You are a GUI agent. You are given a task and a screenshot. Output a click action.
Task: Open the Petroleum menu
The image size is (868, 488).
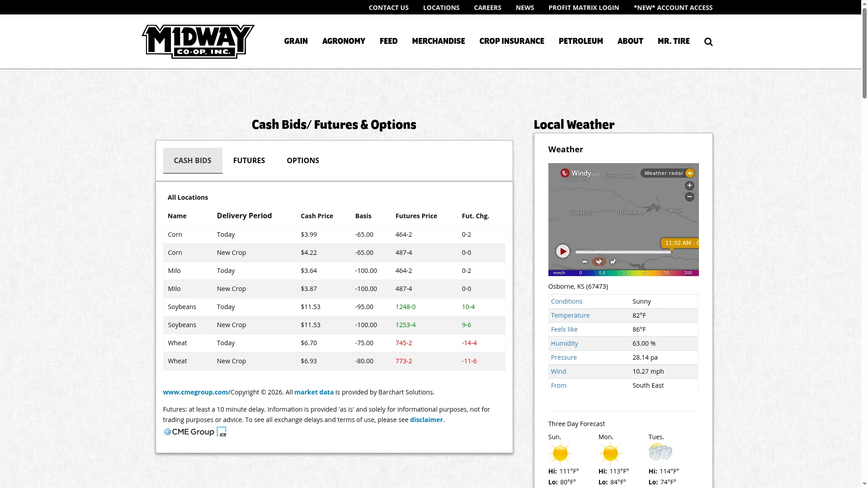(x=581, y=41)
